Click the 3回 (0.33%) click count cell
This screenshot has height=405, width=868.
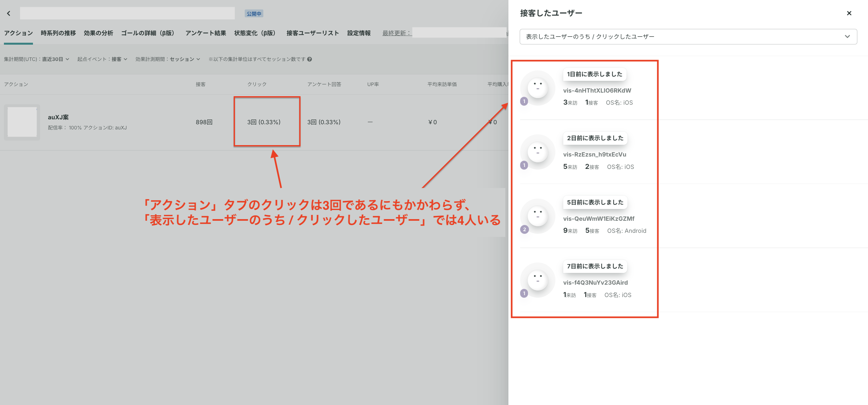click(264, 122)
